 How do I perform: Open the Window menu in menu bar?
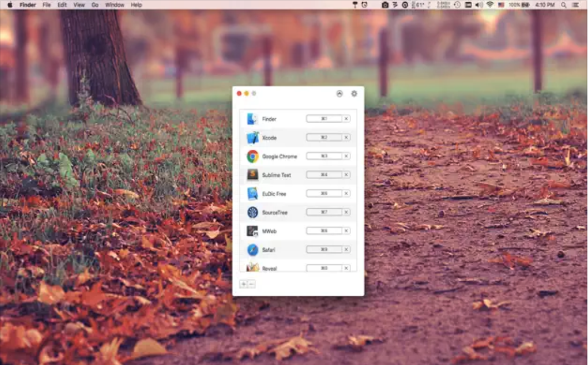point(114,5)
